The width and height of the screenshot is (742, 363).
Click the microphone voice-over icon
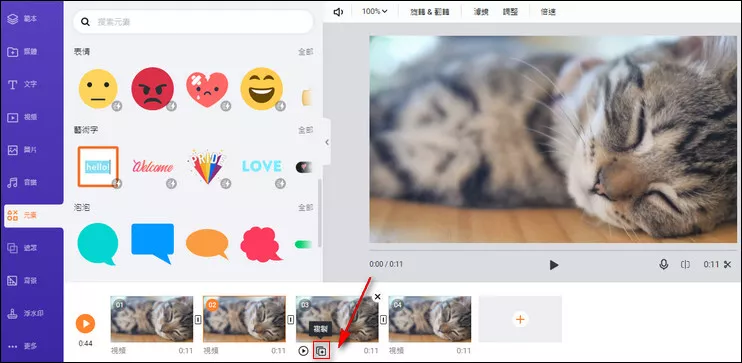(664, 265)
